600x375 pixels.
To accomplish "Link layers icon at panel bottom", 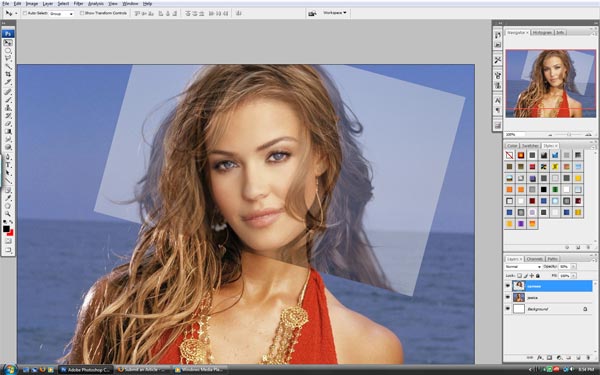I will [x=529, y=358].
